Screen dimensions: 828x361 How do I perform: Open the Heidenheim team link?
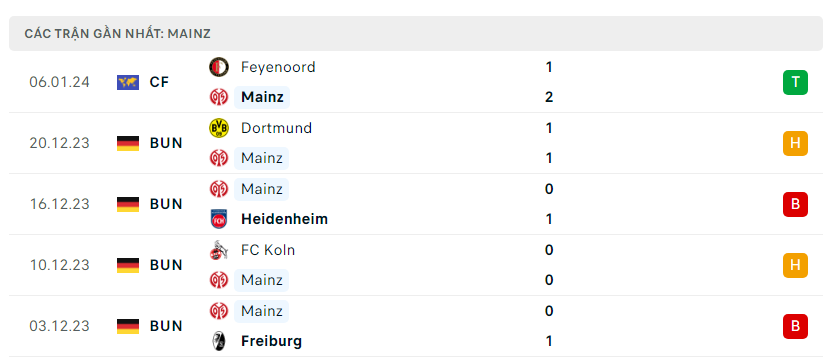285,219
